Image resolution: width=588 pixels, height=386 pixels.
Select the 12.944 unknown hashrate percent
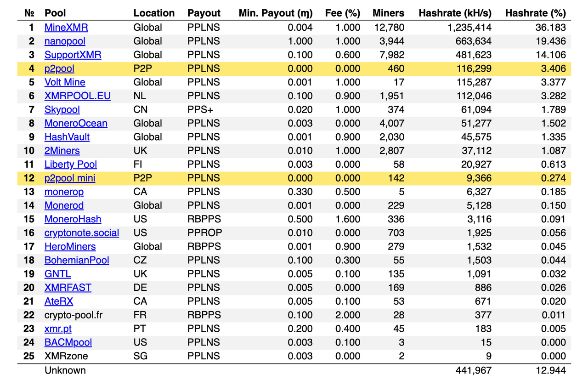tap(551, 370)
